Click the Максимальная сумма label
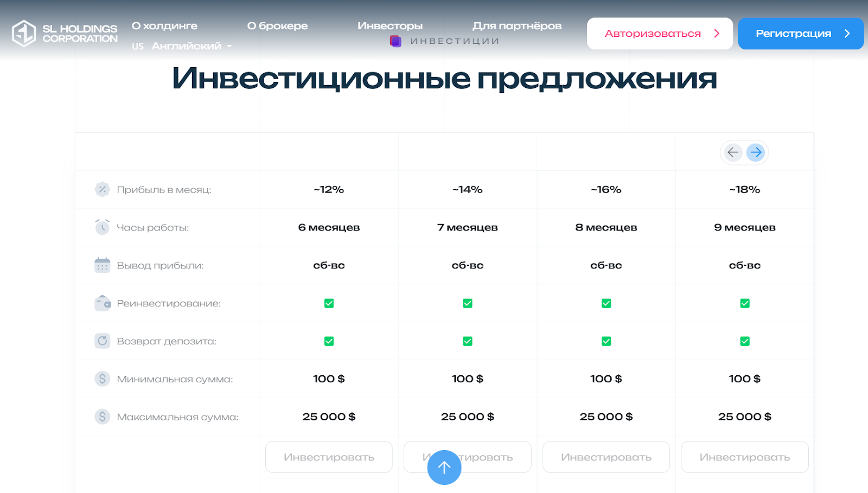This screenshot has width=868, height=493. coord(177,417)
